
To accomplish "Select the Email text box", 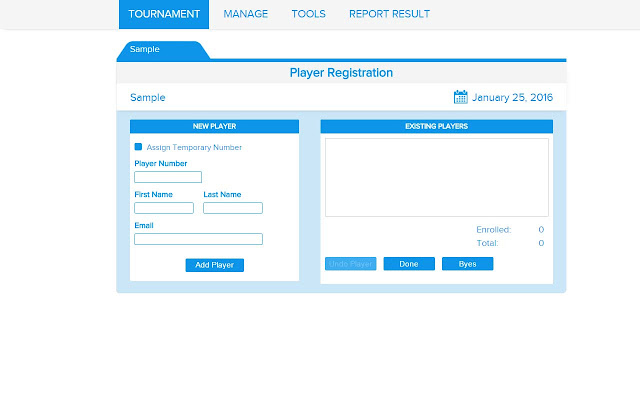I will pos(198,239).
